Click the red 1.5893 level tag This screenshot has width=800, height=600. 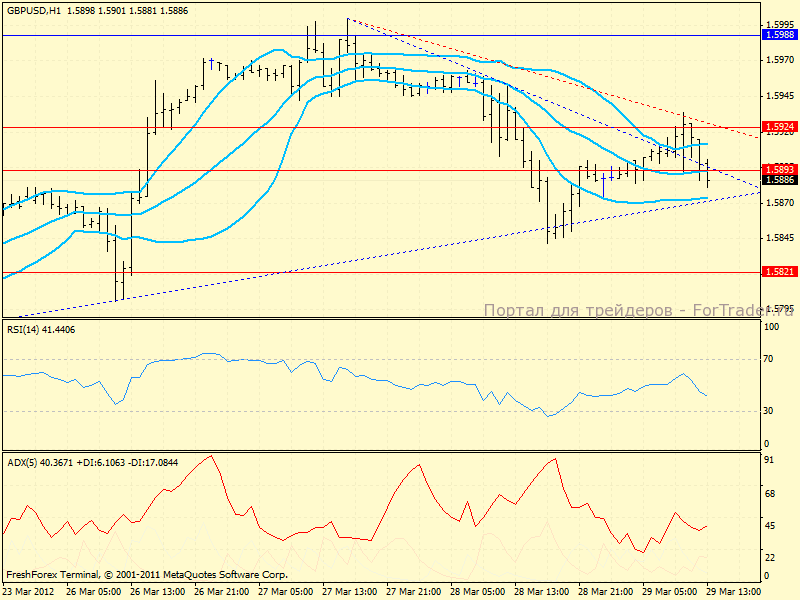[779, 170]
